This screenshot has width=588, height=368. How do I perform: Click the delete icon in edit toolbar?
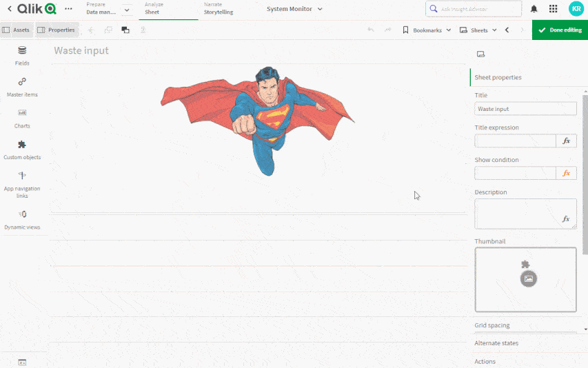(143, 30)
